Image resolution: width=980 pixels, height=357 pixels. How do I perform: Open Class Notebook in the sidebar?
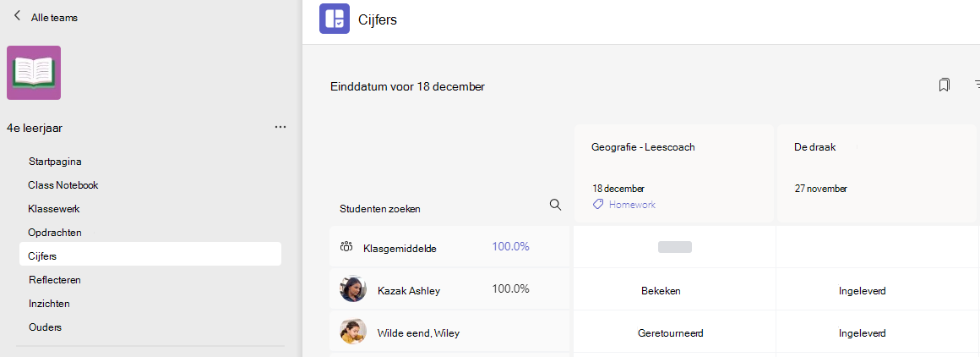(63, 184)
